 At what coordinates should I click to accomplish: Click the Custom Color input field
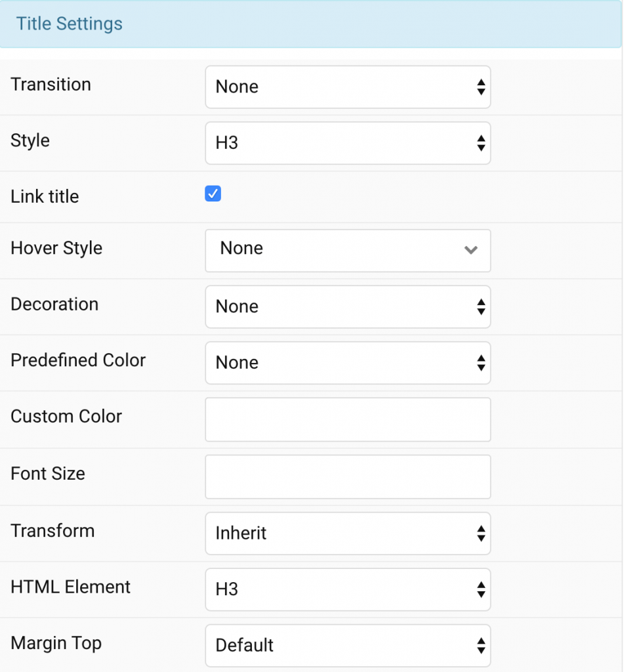[x=348, y=419]
